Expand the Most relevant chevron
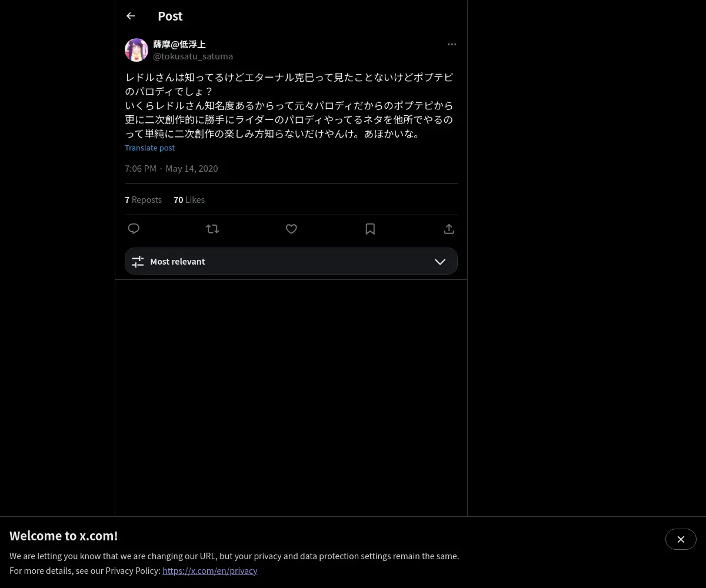 tap(440, 262)
